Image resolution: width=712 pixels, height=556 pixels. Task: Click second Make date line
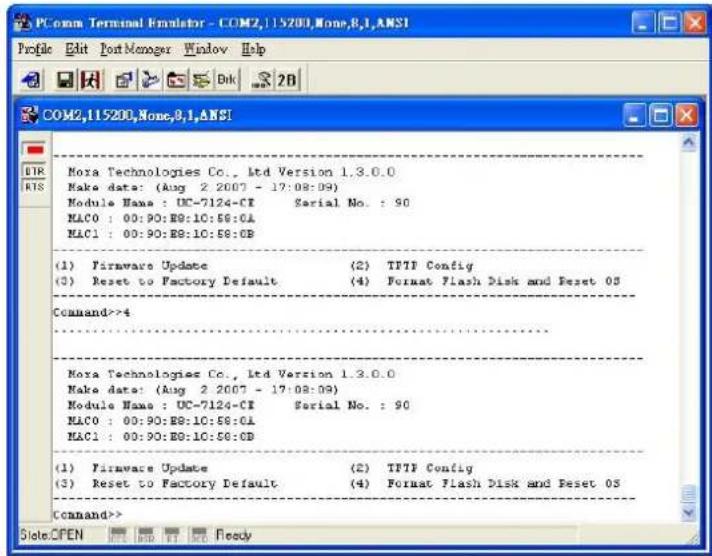[203, 390]
